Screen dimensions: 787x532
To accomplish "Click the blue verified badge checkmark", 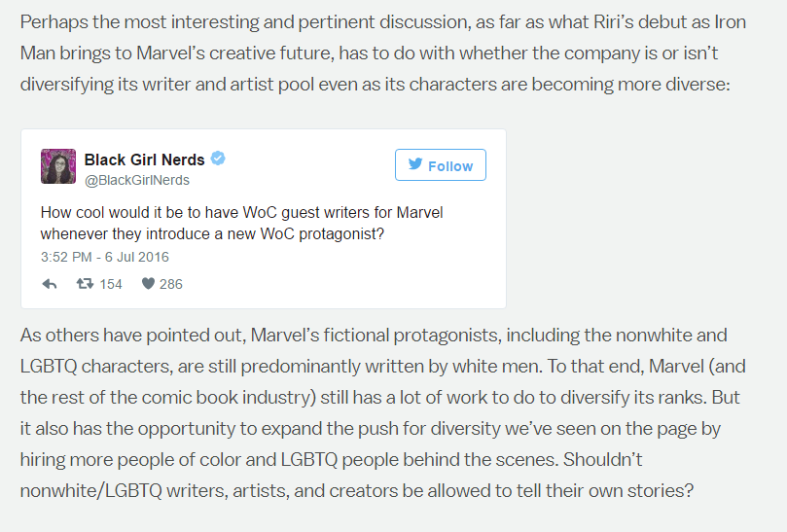I will click(x=218, y=159).
